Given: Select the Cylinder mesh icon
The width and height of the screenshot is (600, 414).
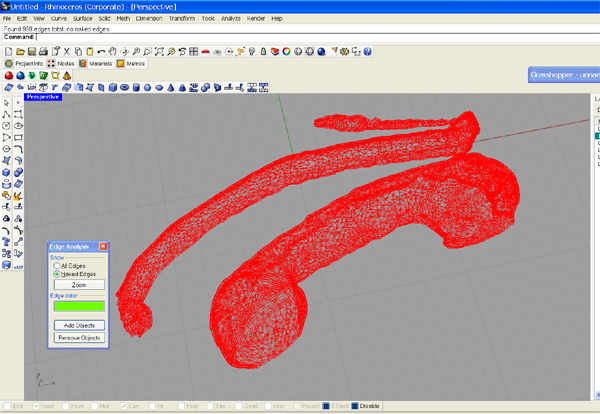Looking at the screenshot, I should pyautogui.click(x=136, y=88).
